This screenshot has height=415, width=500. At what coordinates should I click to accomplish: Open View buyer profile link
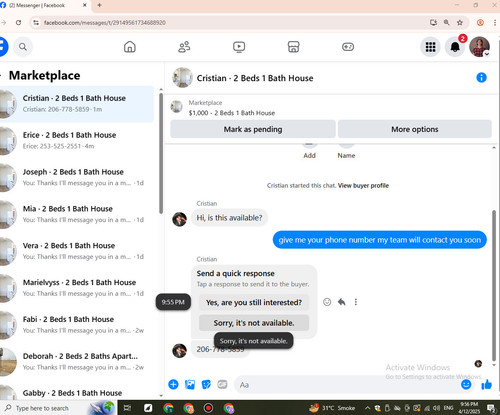363,186
